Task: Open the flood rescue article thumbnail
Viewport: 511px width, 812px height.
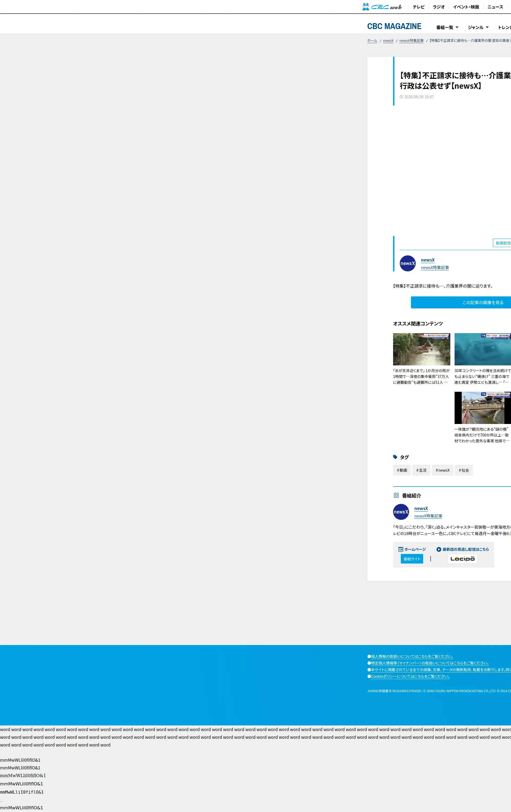Action: pos(422,349)
